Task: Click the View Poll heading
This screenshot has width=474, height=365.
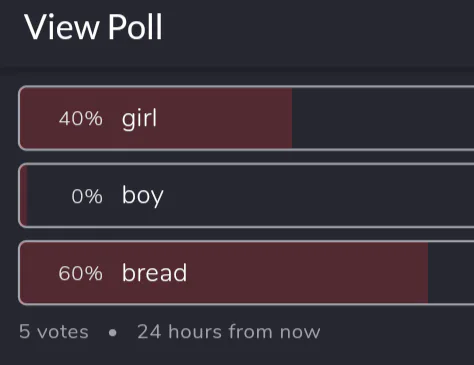Action: tap(93, 27)
